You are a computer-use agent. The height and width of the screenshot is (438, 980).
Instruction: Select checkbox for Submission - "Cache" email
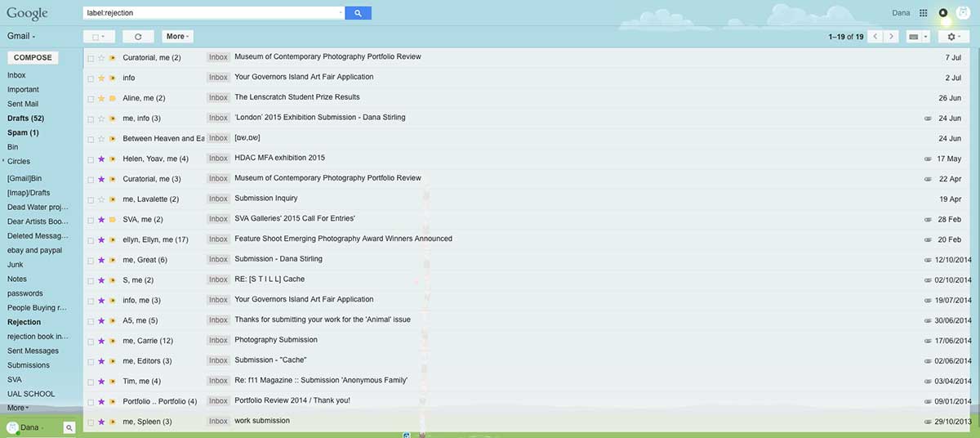click(x=91, y=361)
